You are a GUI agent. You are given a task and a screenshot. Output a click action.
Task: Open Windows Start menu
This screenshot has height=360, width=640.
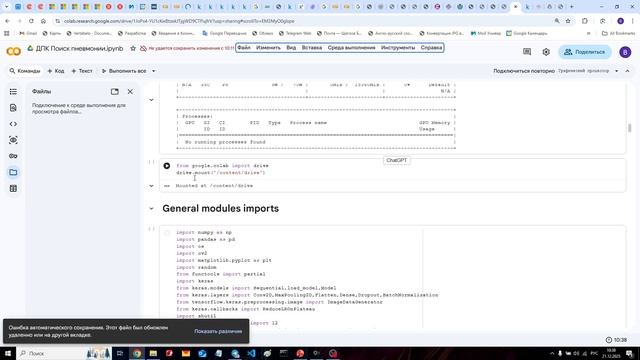(x=8, y=353)
